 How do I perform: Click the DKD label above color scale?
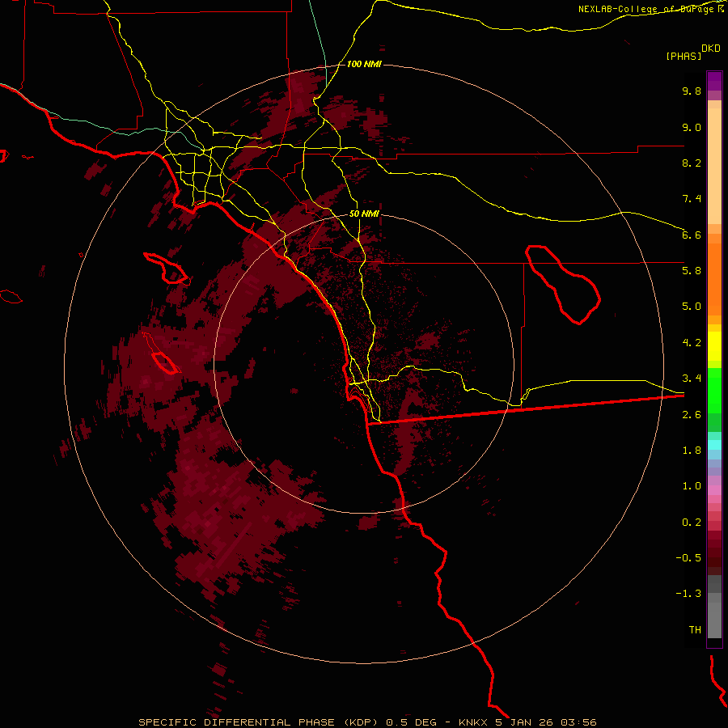coord(711,49)
